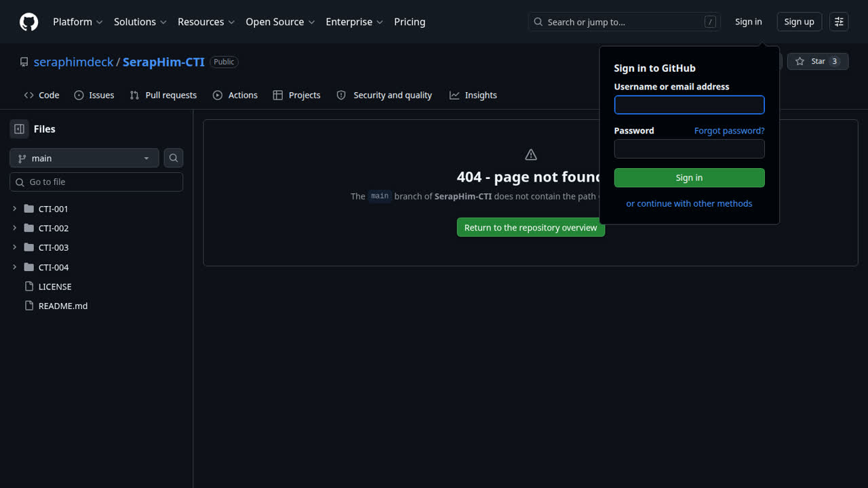Click the star count number 3
The image size is (868, 488).
(x=835, y=61)
